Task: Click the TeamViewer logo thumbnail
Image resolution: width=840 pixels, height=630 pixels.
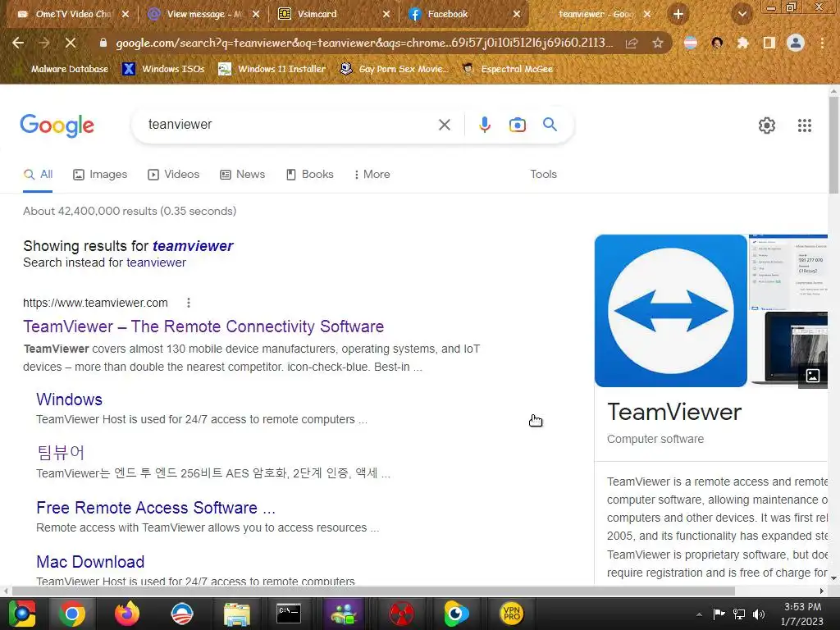Action: pyautogui.click(x=671, y=311)
